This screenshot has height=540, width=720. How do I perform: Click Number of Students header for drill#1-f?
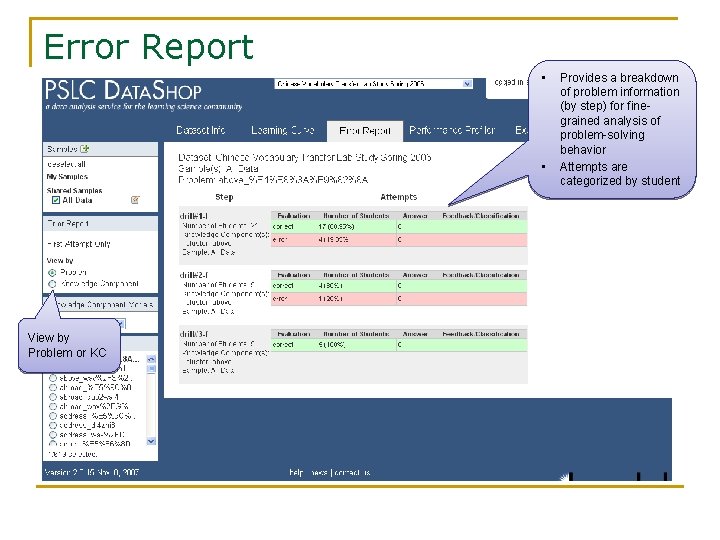click(x=356, y=215)
